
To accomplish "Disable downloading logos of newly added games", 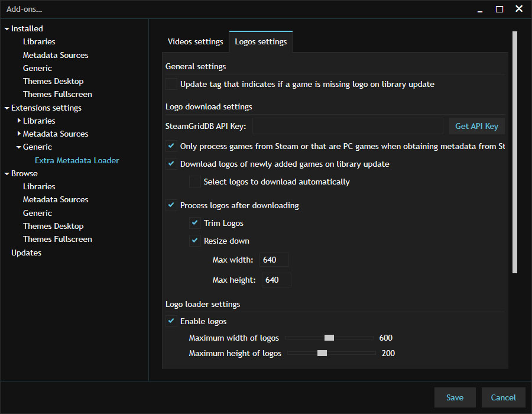I will pos(171,164).
